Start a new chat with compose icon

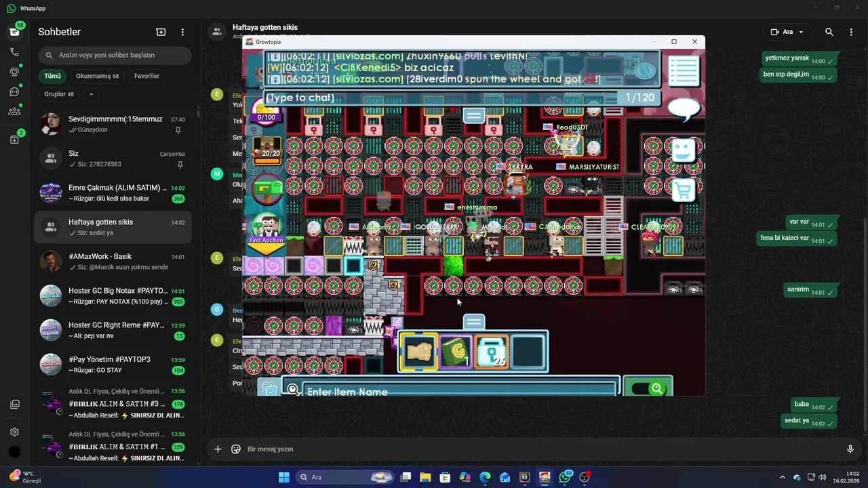pos(161,32)
